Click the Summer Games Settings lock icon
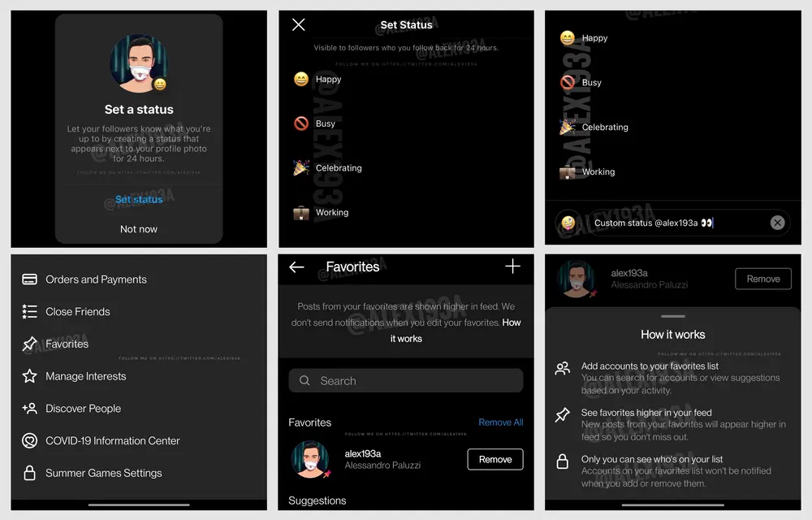The width and height of the screenshot is (812, 520). point(29,473)
